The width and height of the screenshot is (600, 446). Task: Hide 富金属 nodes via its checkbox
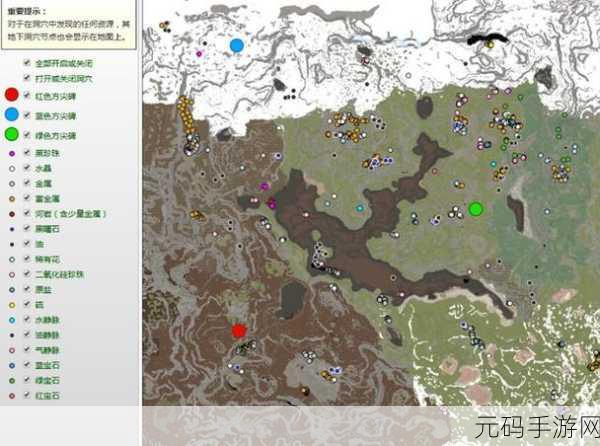tap(27, 198)
